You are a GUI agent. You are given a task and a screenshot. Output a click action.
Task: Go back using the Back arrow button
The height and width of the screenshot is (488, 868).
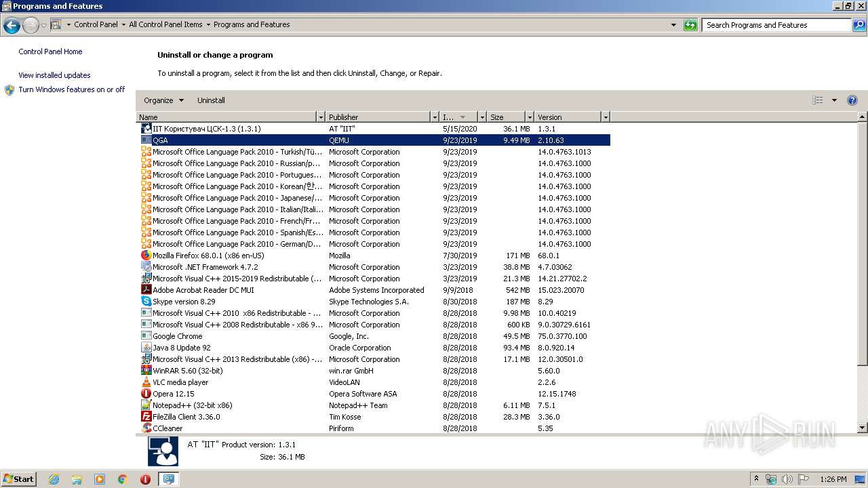click(12, 25)
